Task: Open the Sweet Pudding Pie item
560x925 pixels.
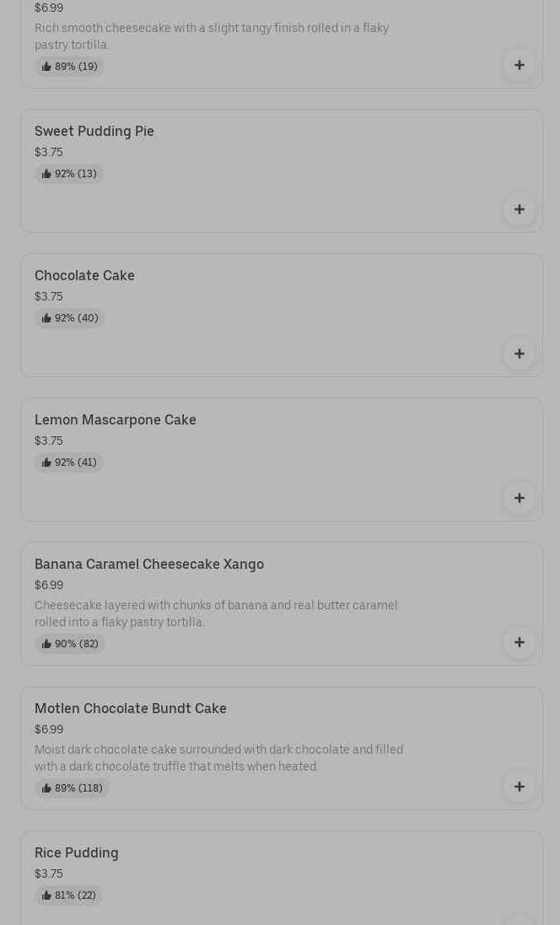Action: [x=94, y=132]
